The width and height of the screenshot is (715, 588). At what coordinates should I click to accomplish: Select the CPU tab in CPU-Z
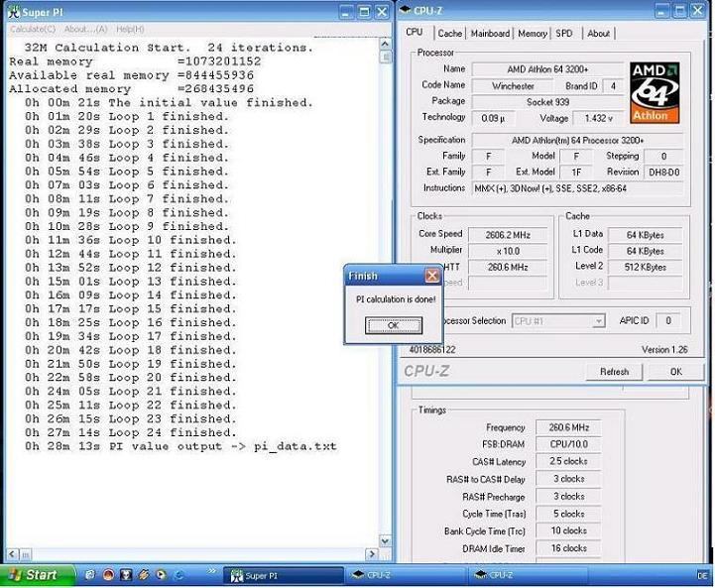[415, 32]
